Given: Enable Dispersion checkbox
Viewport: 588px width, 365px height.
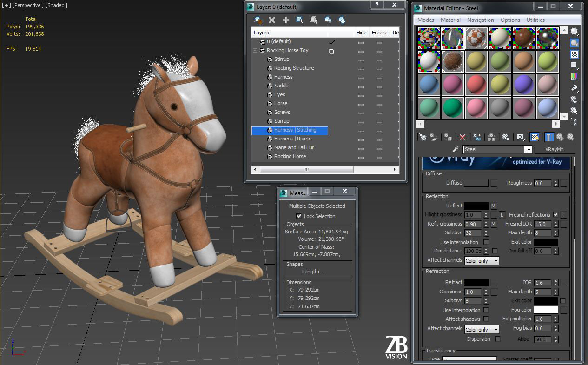Looking at the screenshot, I should point(497,339).
